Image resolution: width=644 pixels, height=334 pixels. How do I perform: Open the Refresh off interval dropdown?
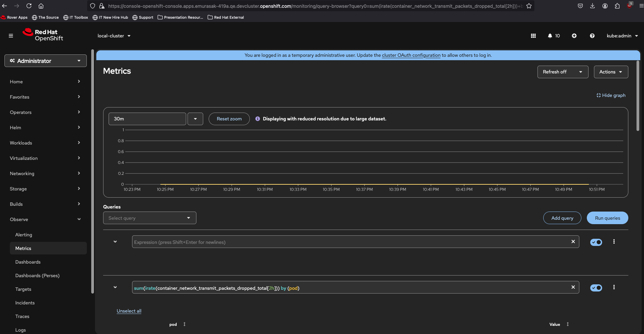click(x=563, y=72)
